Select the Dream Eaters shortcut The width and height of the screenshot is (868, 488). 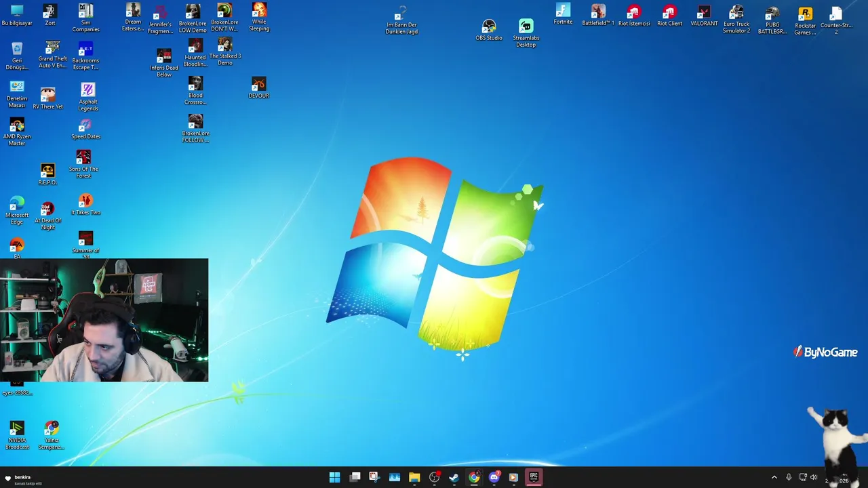click(x=133, y=17)
